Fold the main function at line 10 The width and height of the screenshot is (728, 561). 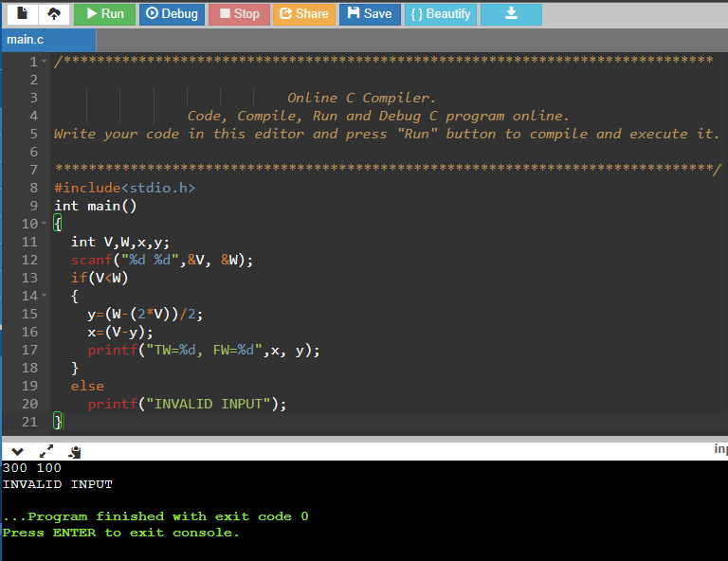pyautogui.click(x=45, y=224)
